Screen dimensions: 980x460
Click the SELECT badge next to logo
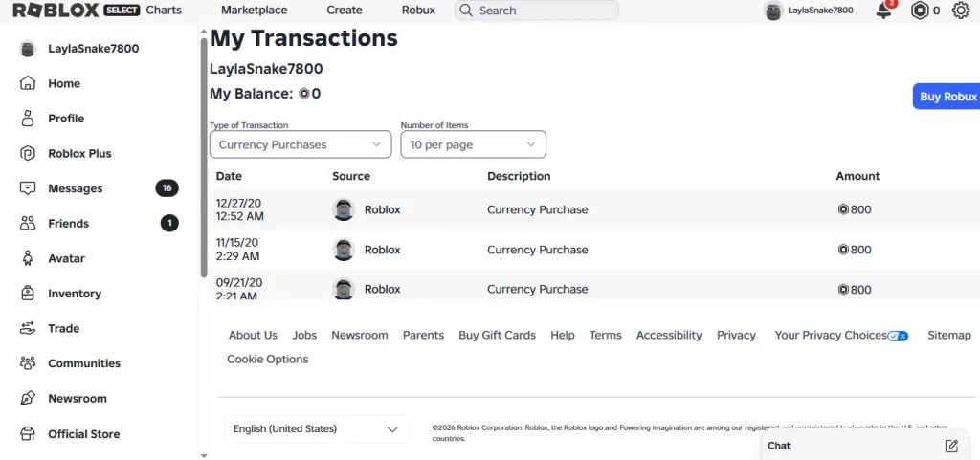[122, 10]
